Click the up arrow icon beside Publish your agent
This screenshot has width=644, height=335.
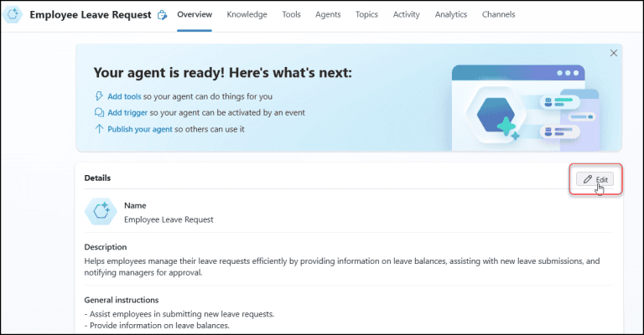[99, 129]
